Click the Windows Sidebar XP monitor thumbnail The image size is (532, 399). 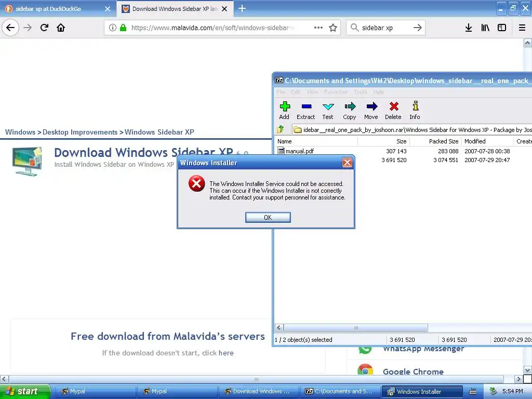(27, 161)
